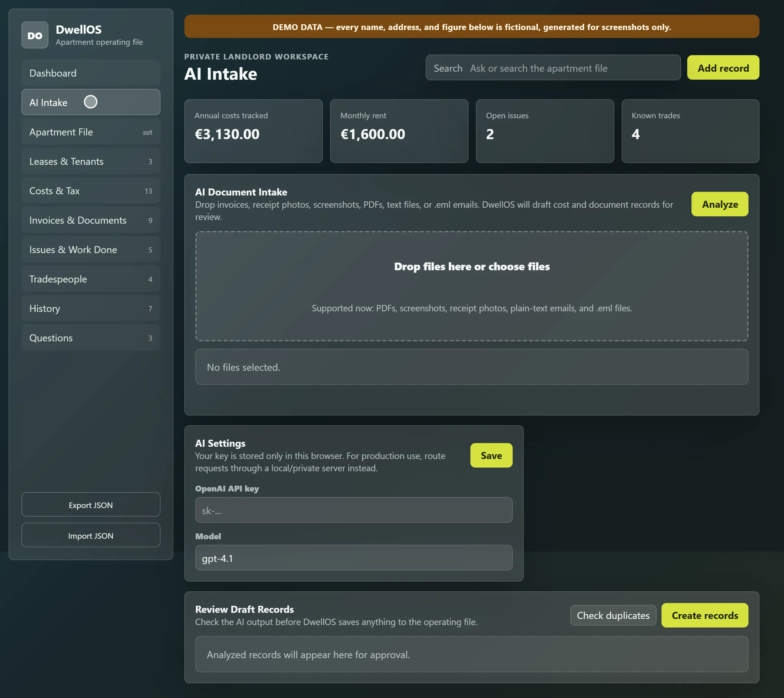Open Apartment File section
The image size is (784, 698).
(x=91, y=132)
